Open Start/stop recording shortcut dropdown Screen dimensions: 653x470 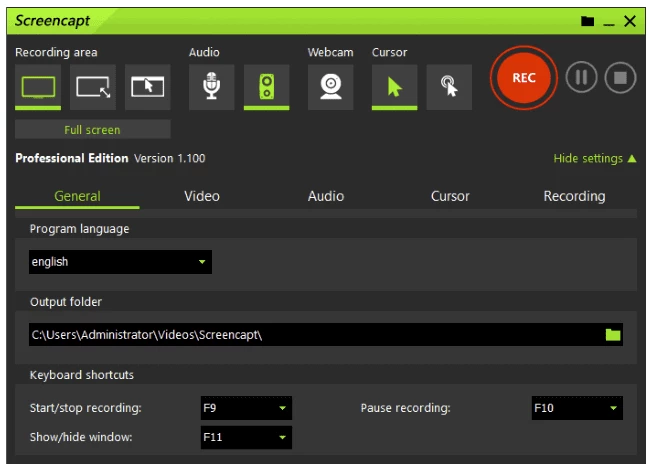click(246, 408)
